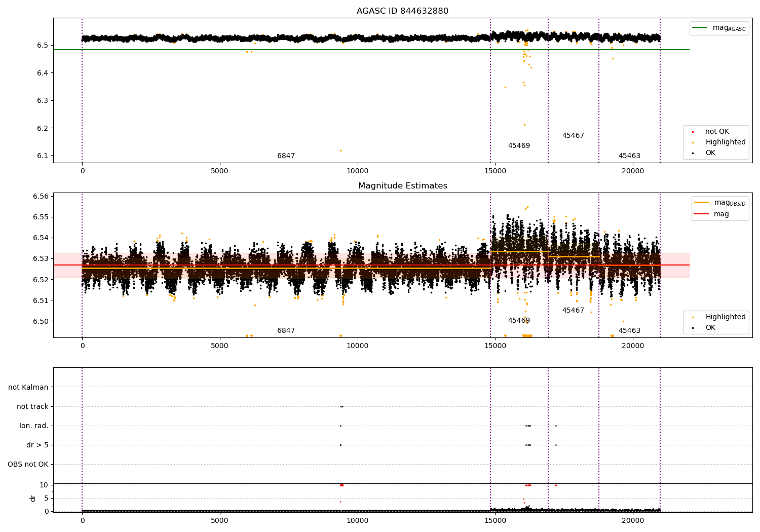Click the 'dr > 5' axis label
The height and width of the screenshot is (532, 760).
click(x=37, y=445)
